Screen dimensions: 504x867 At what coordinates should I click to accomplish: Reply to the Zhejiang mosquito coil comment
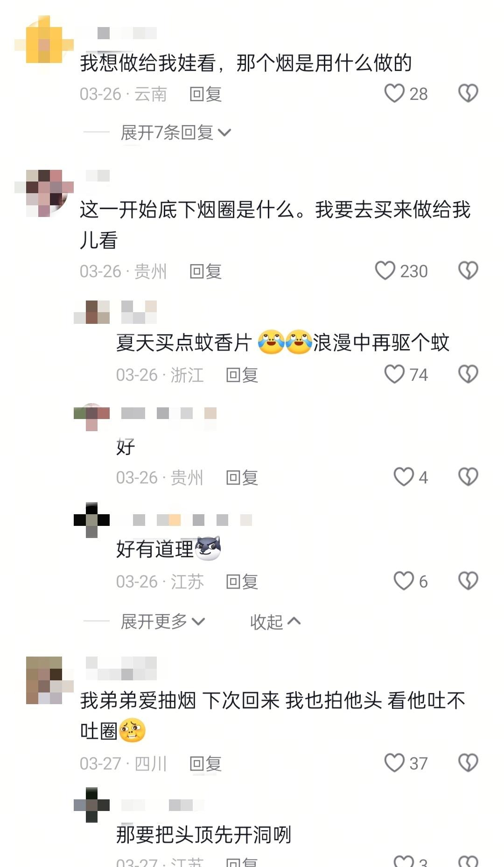point(242,375)
